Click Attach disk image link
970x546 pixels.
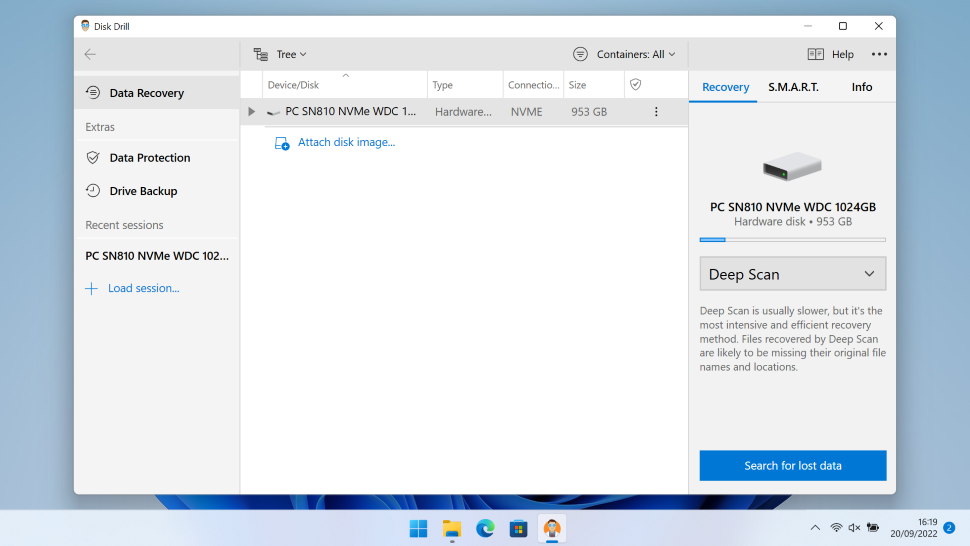pyautogui.click(x=346, y=142)
